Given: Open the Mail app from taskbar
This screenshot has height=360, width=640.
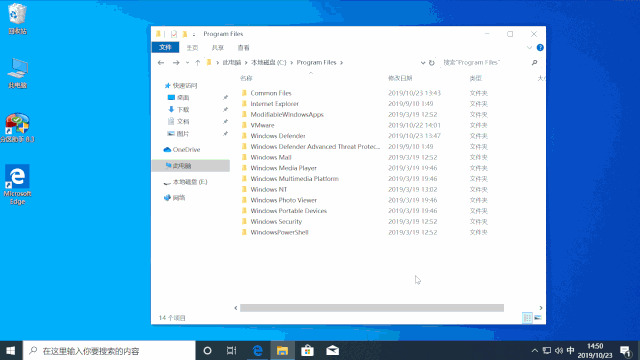Looking at the screenshot, I should pos(333,351).
